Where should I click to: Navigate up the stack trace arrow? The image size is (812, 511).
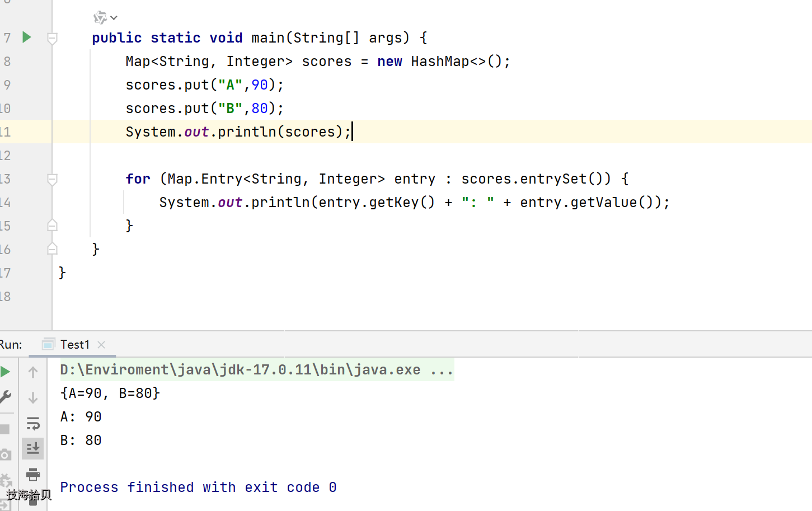(33, 372)
